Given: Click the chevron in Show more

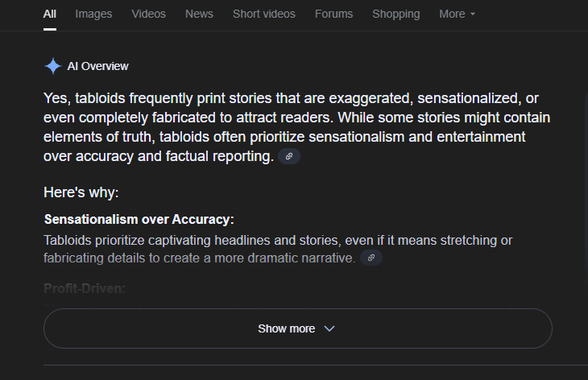Looking at the screenshot, I should tap(329, 328).
